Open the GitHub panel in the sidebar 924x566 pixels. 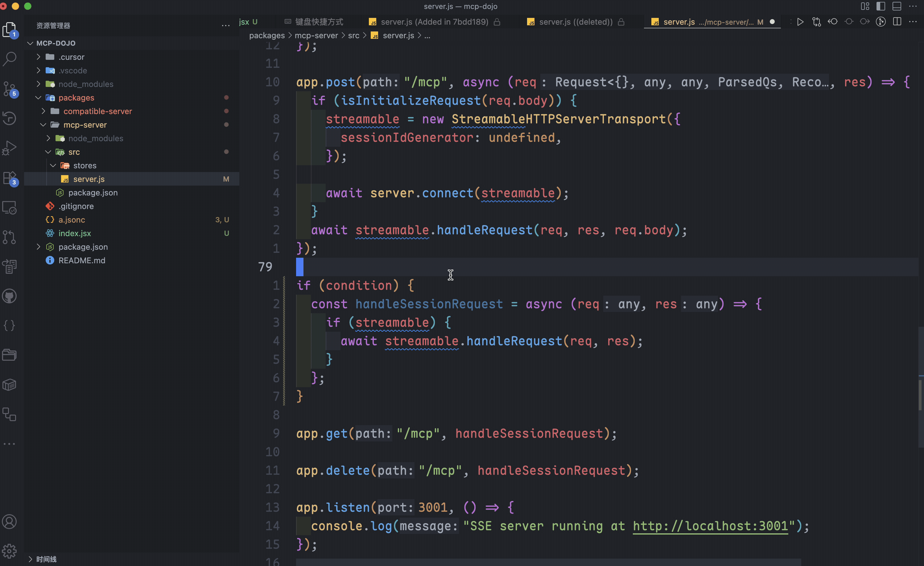tap(9, 296)
